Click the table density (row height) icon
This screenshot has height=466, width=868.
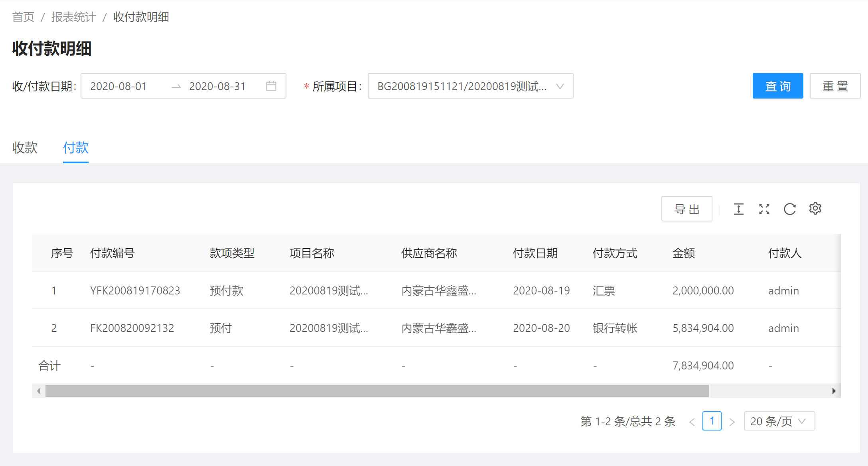click(738, 209)
